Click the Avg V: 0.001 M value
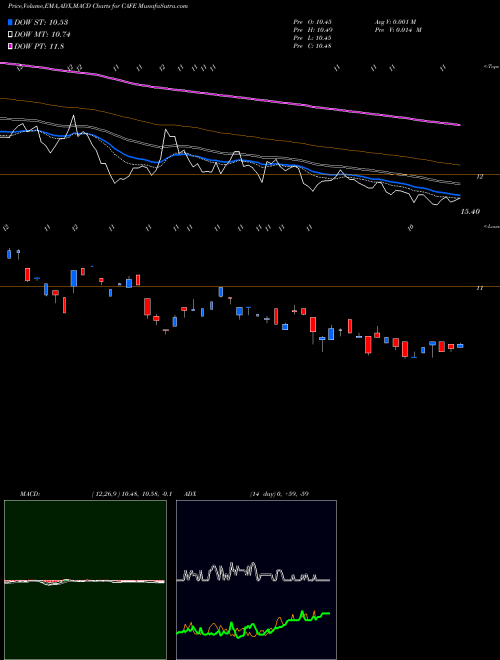Image resolution: width=500 pixels, height=660 pixels. click(x=396, y=22)
